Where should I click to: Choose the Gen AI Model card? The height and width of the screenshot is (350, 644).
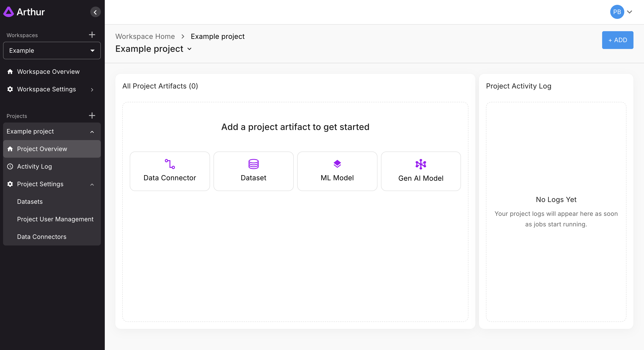[x=420, y=171]
